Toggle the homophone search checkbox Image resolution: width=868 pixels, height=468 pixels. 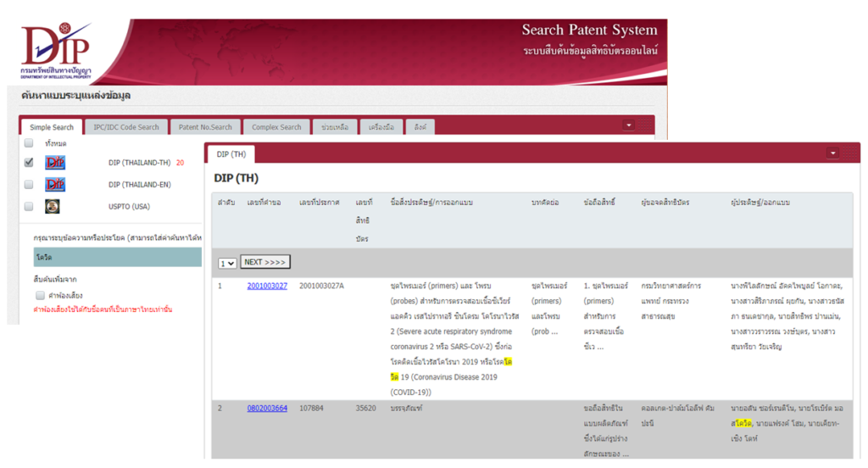click(x=40, y=295)
